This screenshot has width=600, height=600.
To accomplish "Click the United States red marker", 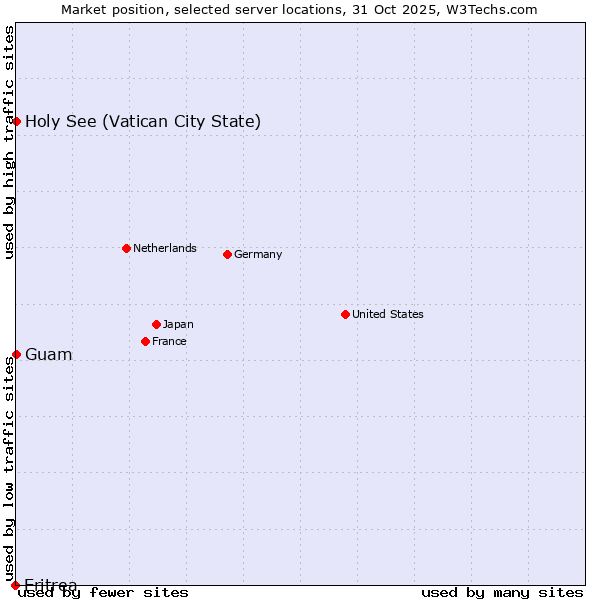I will click(345, 314).
